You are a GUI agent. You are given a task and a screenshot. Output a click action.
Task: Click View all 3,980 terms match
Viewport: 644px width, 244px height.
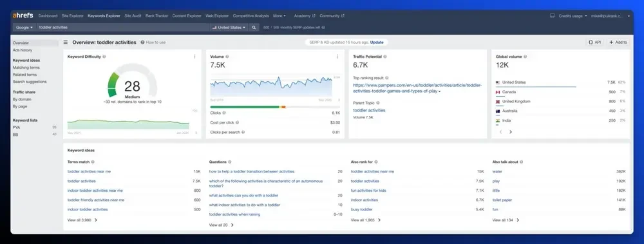click(x=82, y=220)
